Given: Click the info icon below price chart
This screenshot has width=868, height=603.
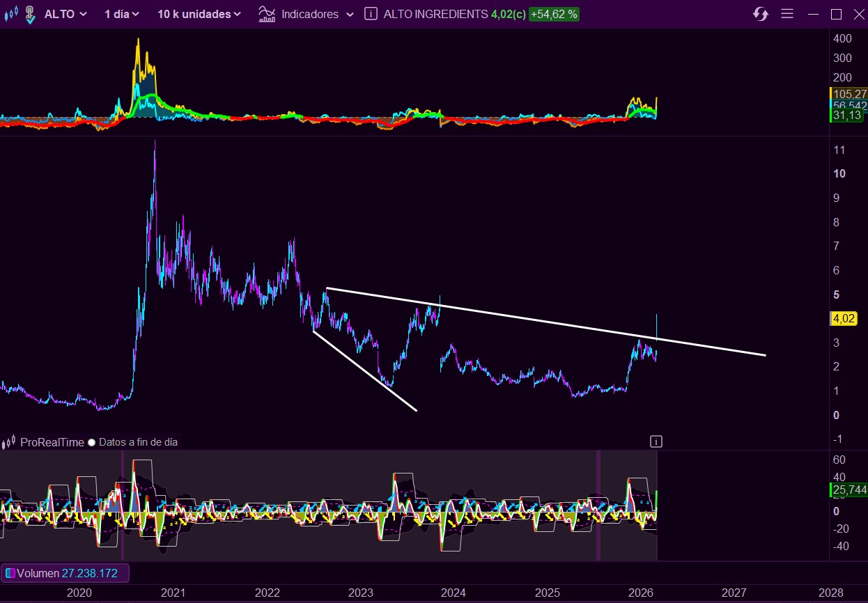Looking at the screenshot, I should pos(656,441).
